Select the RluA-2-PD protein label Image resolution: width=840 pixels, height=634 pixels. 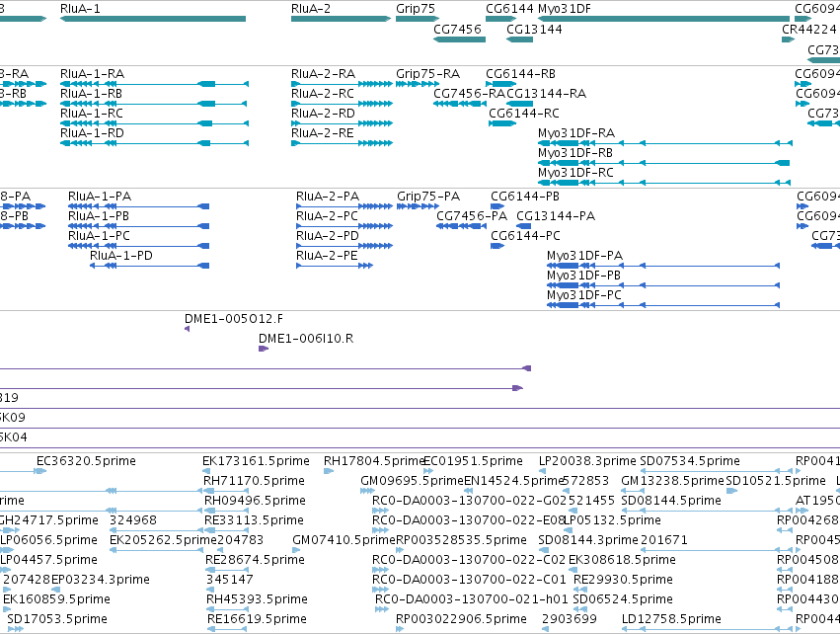[x=328, y=236]
